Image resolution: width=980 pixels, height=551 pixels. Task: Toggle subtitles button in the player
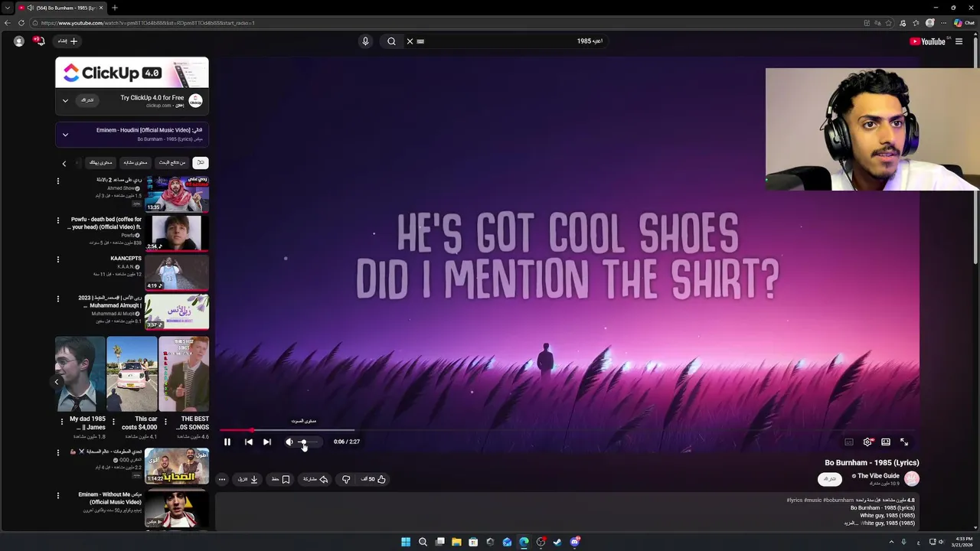(x=849, y=442)
